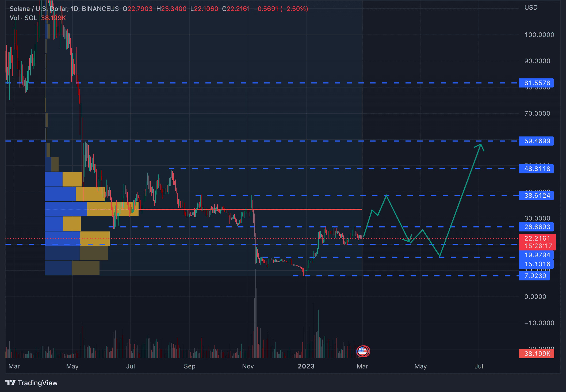The image size is (566, 392).
Task: Click the −10.0000 price axis tick
Action: coord(539,323)
